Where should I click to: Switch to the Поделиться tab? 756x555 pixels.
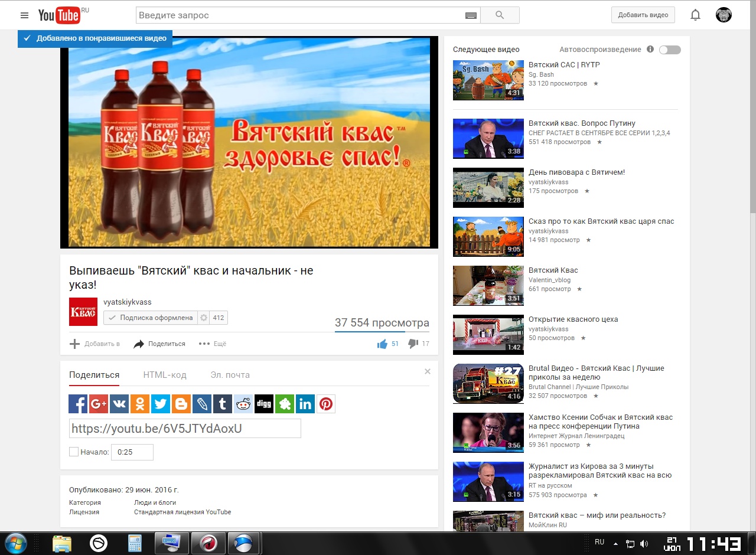point(94,375)
